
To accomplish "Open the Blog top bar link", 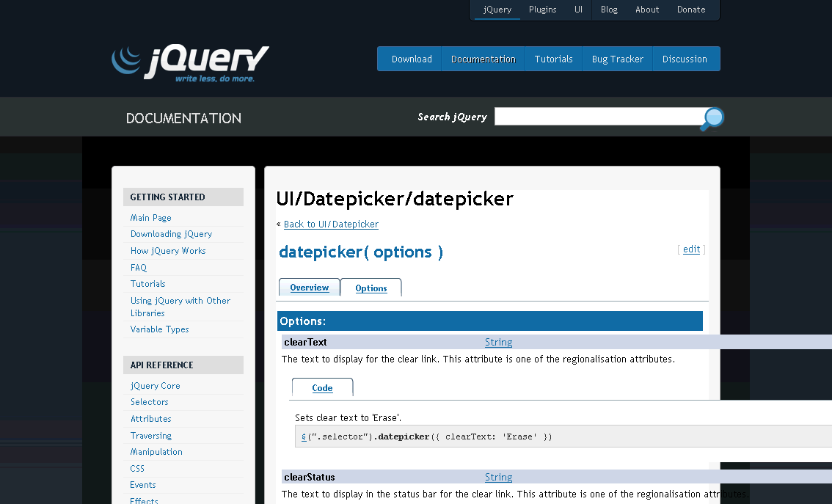I will click(x=608, y=10).
